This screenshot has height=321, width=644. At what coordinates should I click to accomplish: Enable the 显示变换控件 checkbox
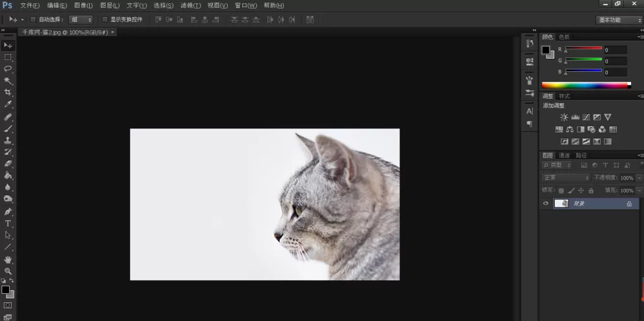105,19
